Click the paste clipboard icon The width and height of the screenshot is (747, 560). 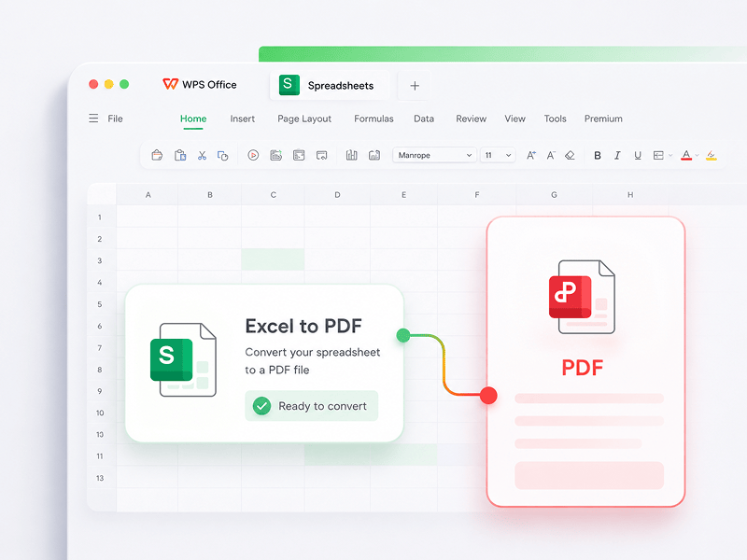(x=179, y=155)
